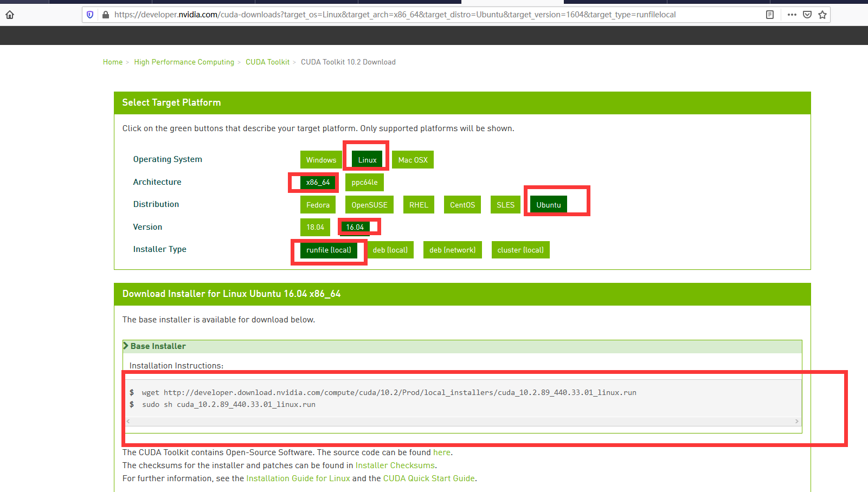Go to Home breadcrumb link

(x=113, y=62)
